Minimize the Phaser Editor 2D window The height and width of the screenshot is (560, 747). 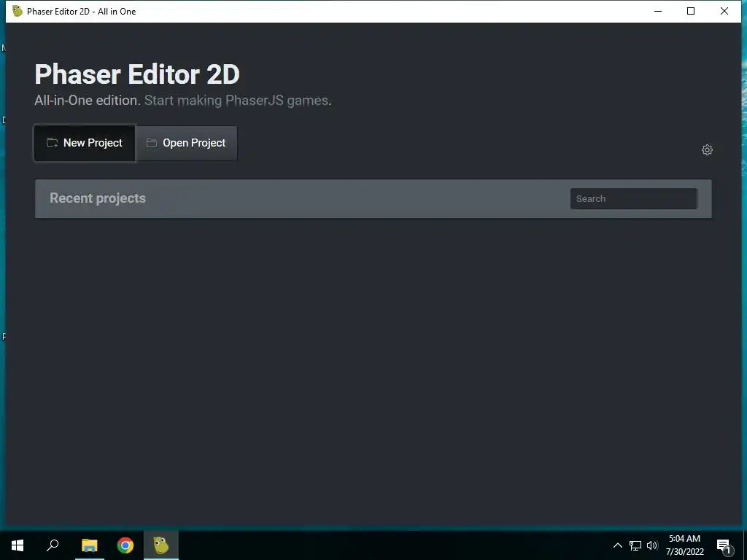pyautogui.click(x=658, y=11)
